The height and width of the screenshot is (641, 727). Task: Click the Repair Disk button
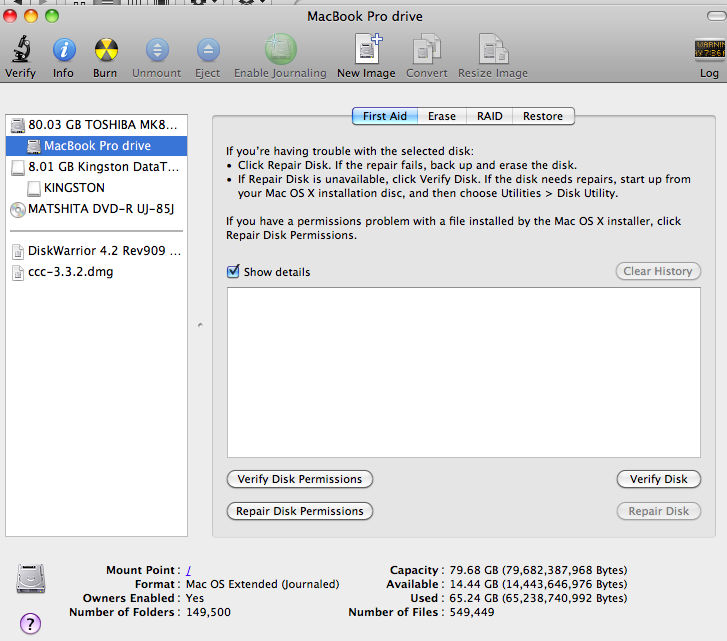658,511
